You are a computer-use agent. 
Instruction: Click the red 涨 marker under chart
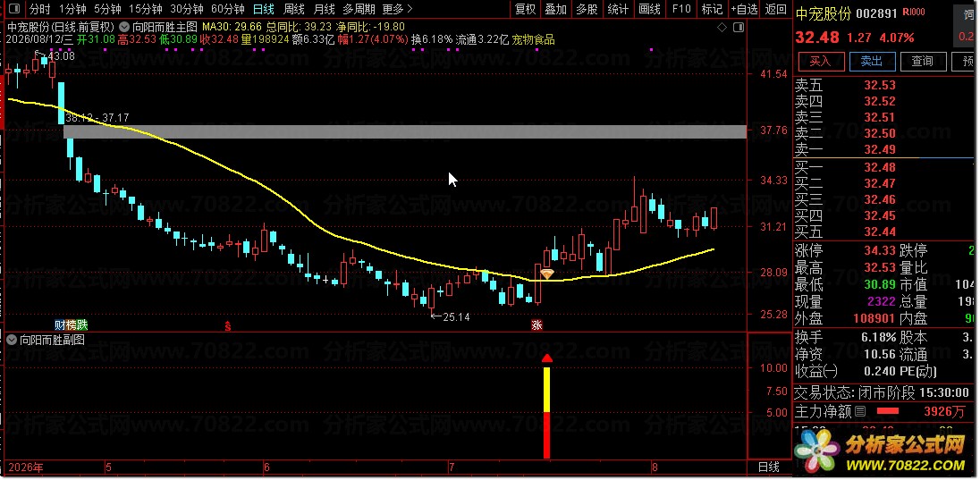click(x=536, y=325)
